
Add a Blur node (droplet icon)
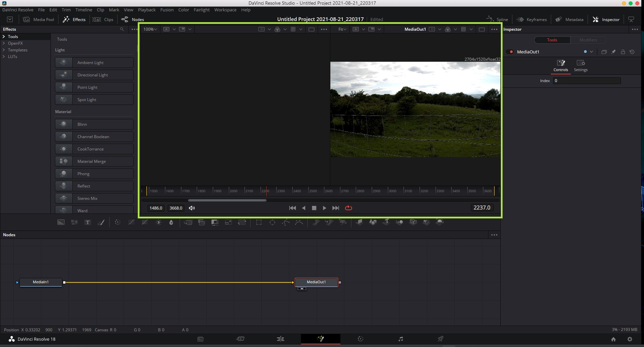click(x=171, y=222)
